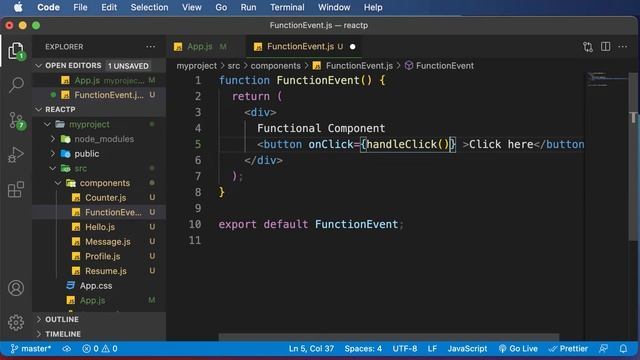Open editor More Actions ellipsis
This screenshot has height=360, width=640.
(x=623, y=47)
